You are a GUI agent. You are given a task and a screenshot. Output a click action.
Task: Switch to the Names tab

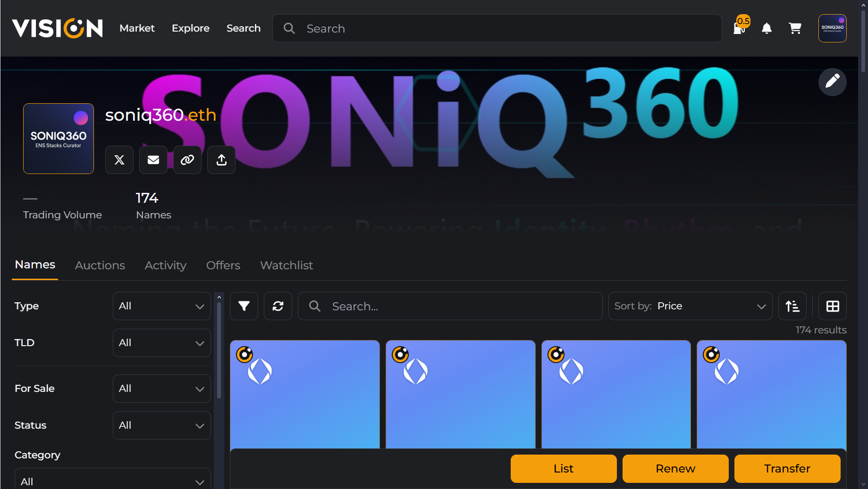tap(35, 265)
